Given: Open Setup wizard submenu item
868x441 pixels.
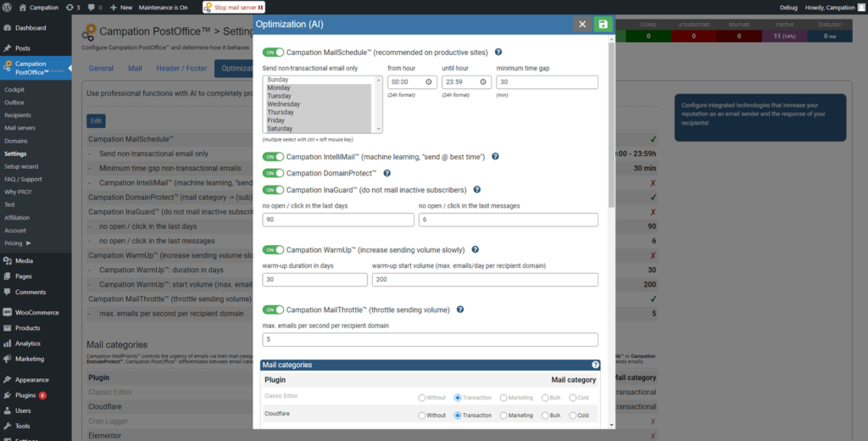Looking at the screenshot, I should [x=21, y=166].
